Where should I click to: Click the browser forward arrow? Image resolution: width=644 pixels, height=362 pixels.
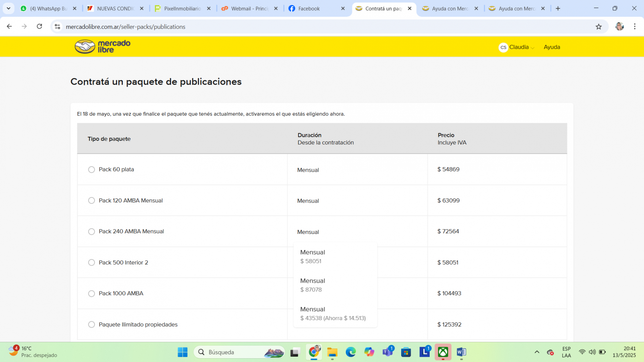point(24,26)
